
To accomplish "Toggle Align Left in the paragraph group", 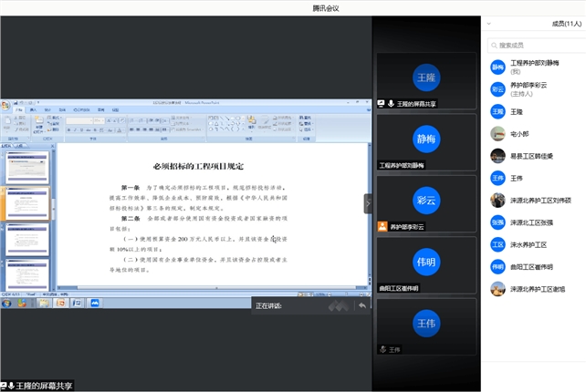I will pos(131,129).
